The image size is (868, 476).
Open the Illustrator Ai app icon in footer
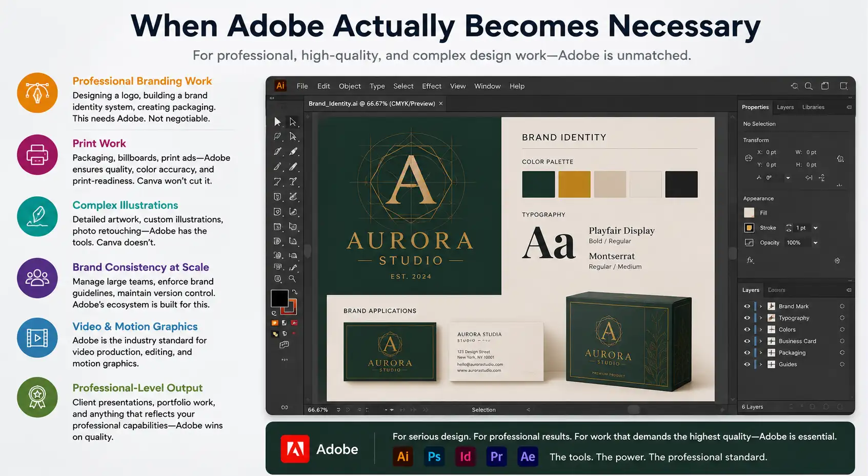(403, 457)
